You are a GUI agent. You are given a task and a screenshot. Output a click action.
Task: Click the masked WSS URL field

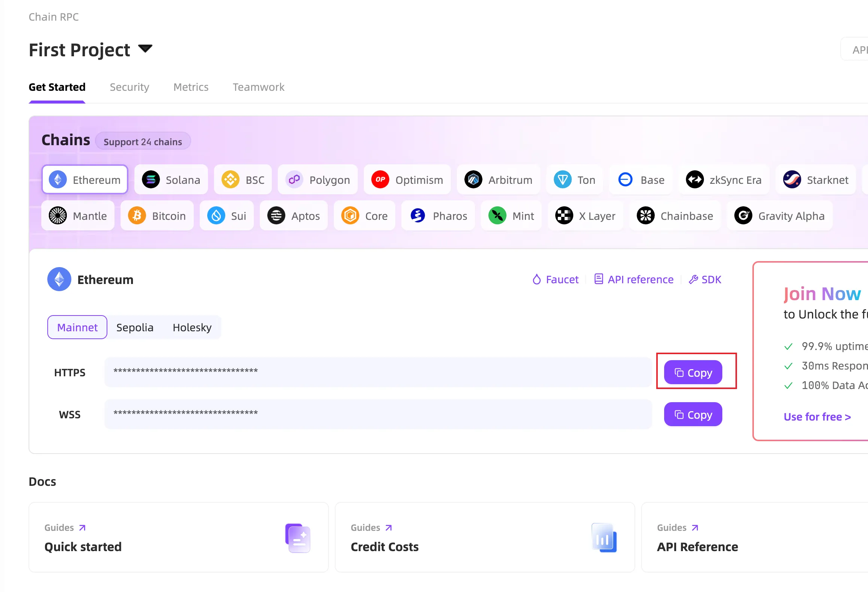[x=378, y=414]
